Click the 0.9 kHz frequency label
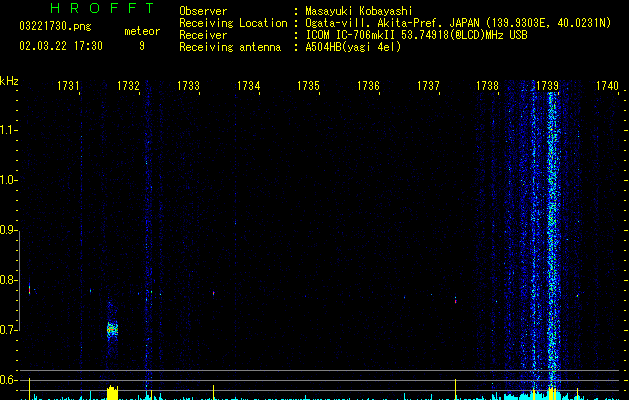The image size is (629, 400). point(8,230)
